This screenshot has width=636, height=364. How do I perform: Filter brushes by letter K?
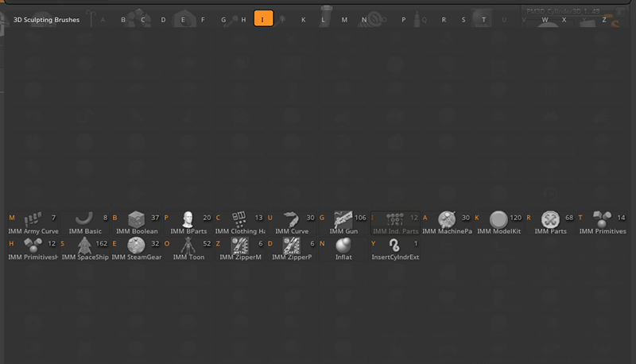pyautogui.click(x=303, y=19)
